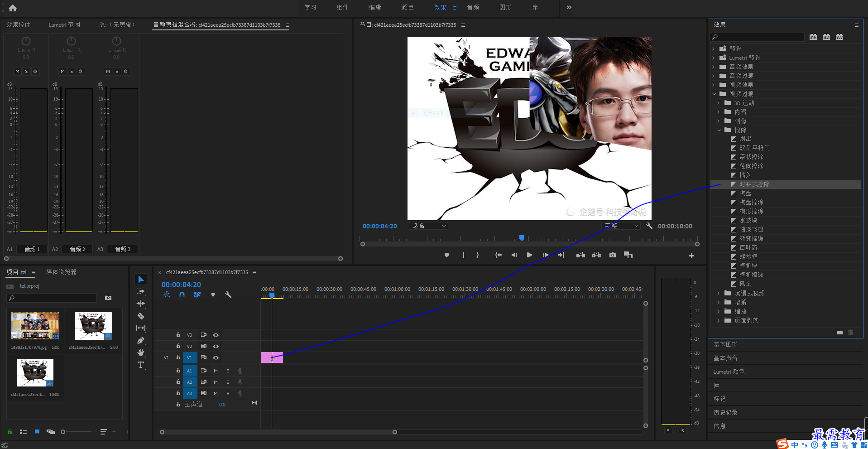The width and height of the screenshot is (868, 449).
Task: Select the Ripple Edit tool
Action: point(141,304)
